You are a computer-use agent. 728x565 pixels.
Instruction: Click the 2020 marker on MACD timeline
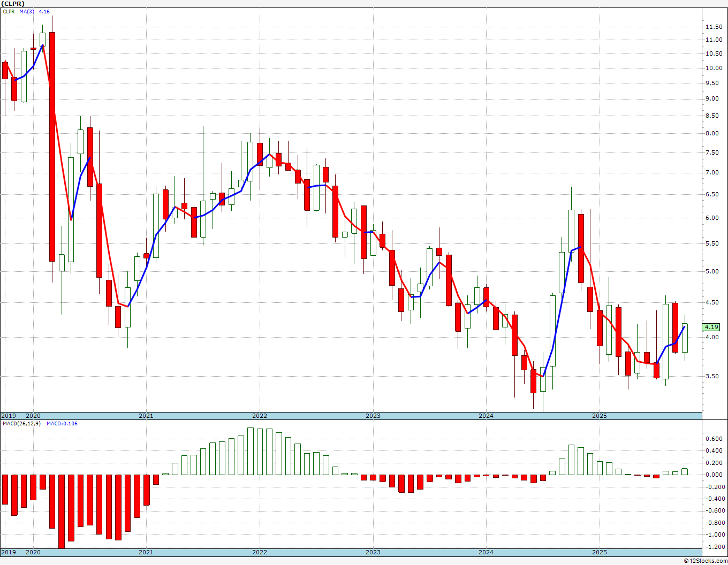(x=33, y=552)
